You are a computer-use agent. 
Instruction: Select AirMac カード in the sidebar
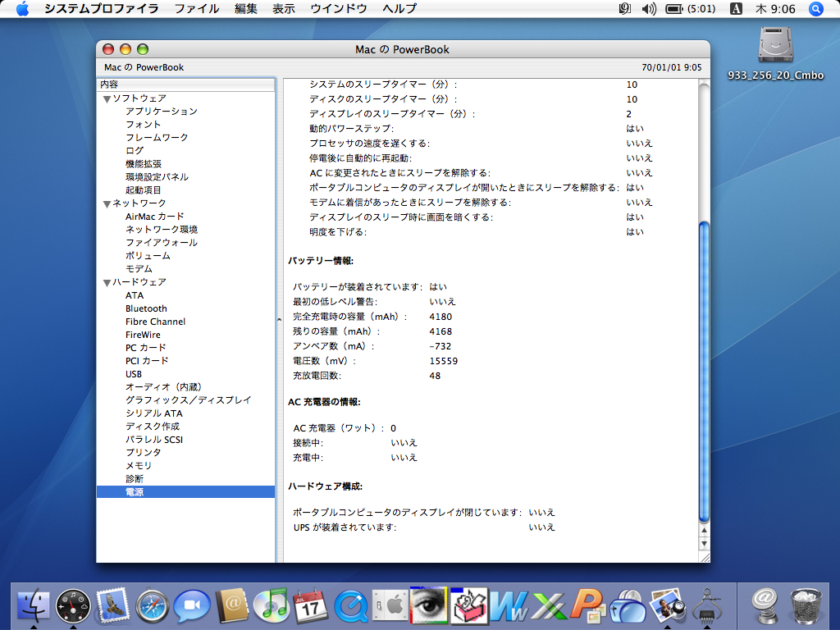[154, 217]
